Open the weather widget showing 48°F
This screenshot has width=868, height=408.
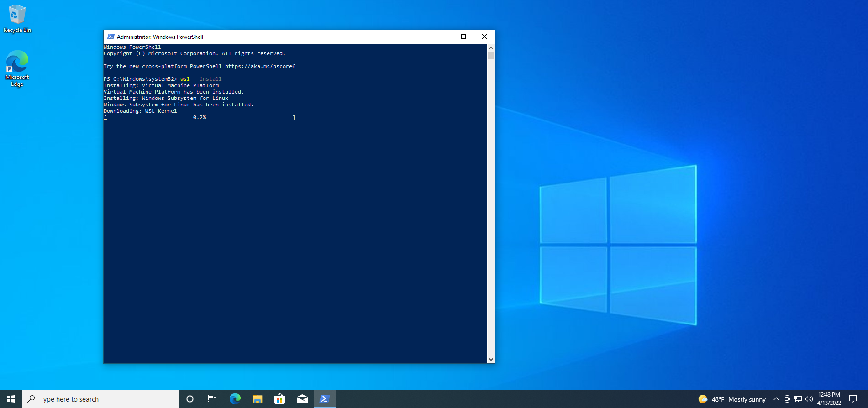point(732,399)
